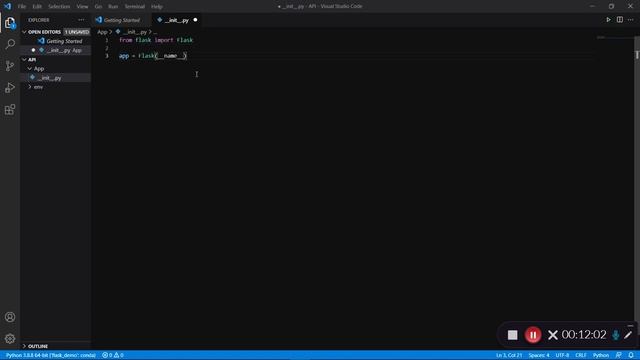
Task: Toggle the recorder microphone
Action: (x=616, y=335)
